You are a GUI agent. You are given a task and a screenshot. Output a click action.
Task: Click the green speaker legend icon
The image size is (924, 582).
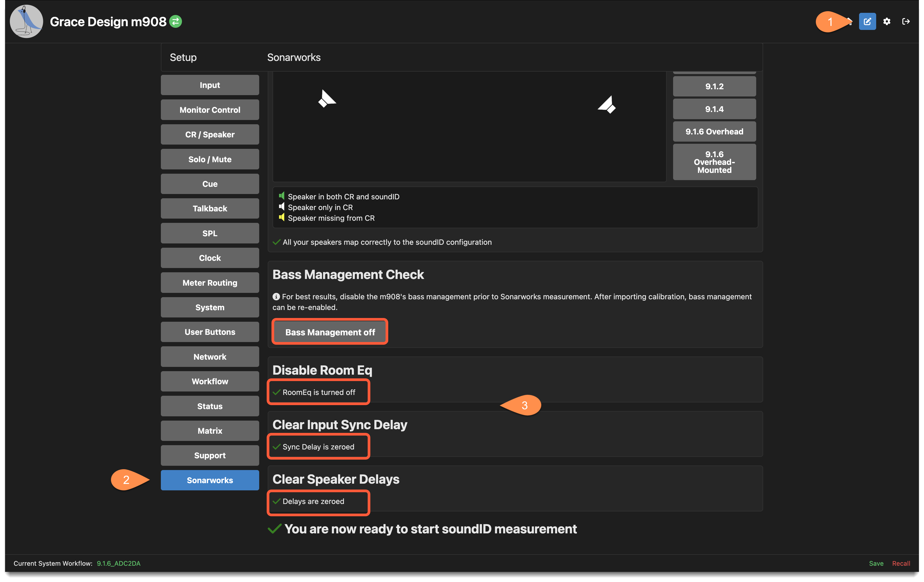(282, 196)
